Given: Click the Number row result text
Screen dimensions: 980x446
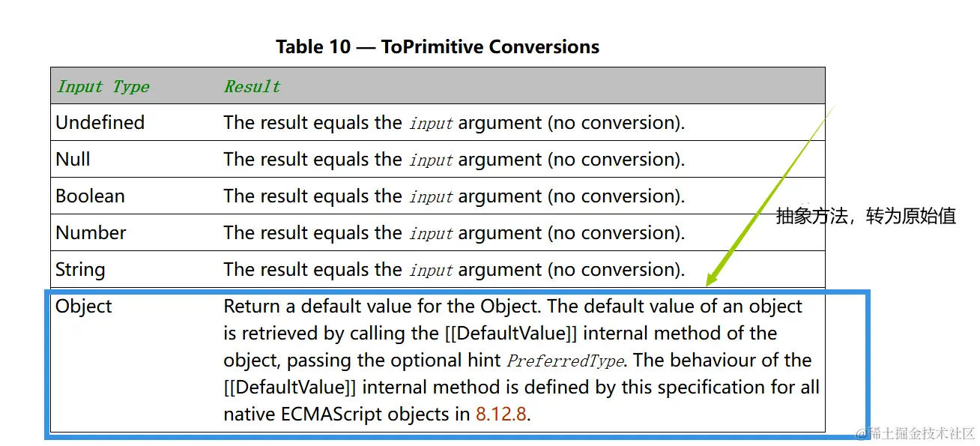Looking at the screenshot, I should coord(454,232).
